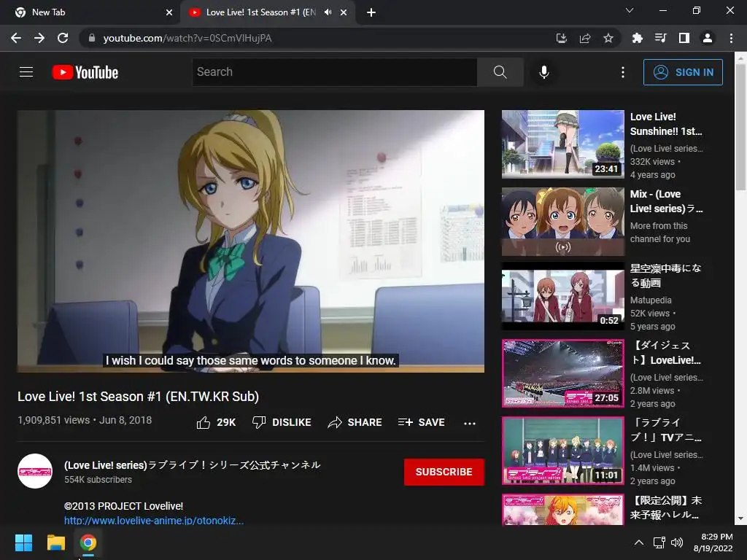Click the video player showing the blonde character
Viewport: 747px width, 560px height.
(x=251, y=241)
